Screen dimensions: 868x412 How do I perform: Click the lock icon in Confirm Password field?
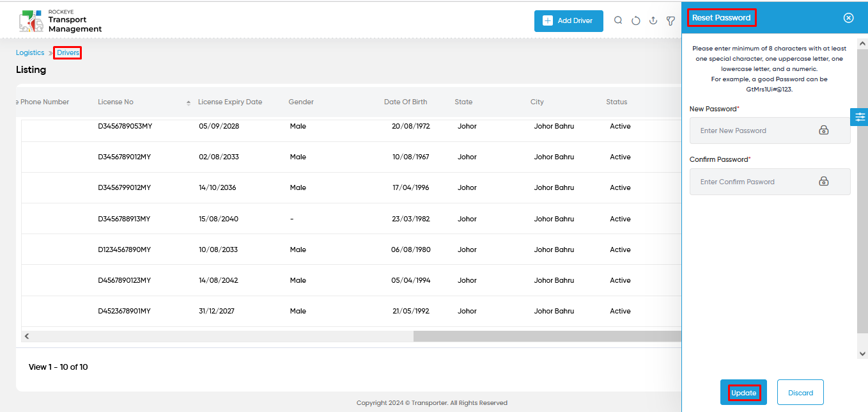click(x=824, y=182)
